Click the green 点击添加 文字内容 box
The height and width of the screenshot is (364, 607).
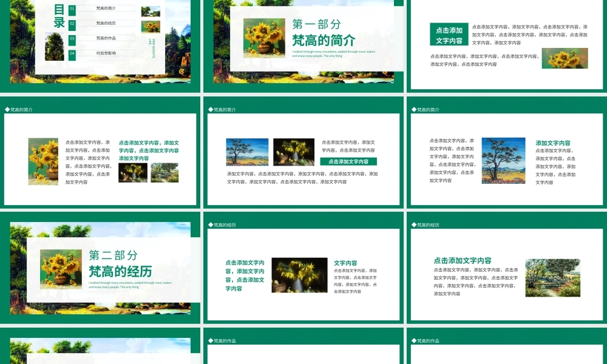tap(449, 35)
